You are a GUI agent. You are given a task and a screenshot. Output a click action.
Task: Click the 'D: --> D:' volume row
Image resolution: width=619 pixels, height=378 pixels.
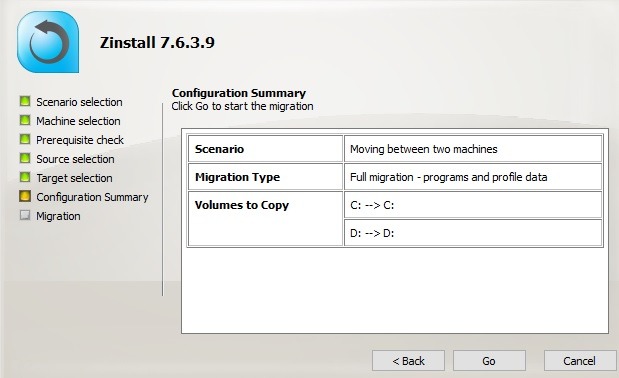473,233
